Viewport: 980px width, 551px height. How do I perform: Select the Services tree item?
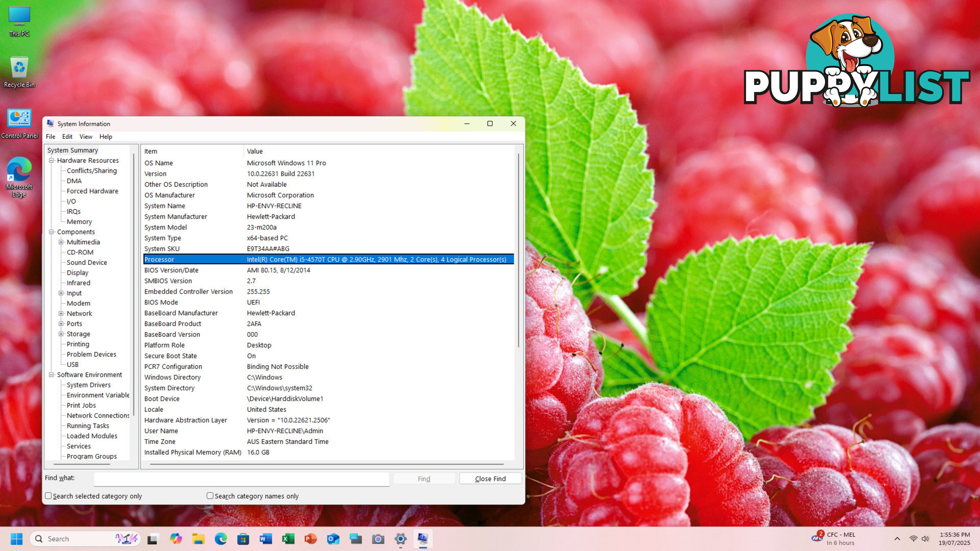[x=79, y=446]
